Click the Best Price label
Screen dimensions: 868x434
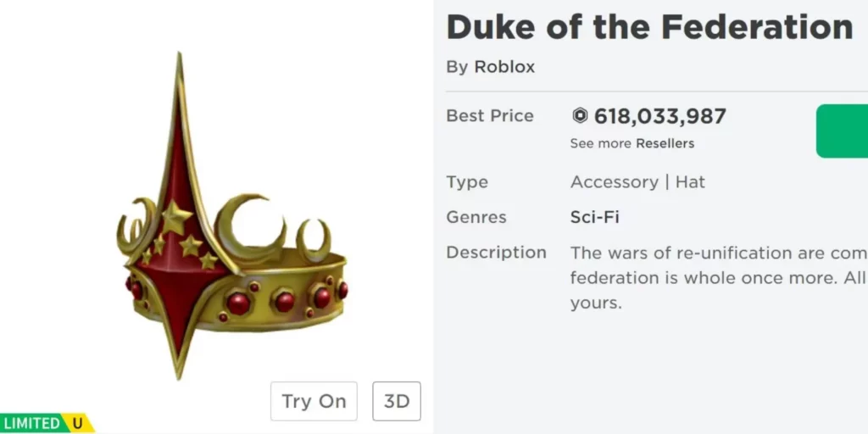coord(490,116)
